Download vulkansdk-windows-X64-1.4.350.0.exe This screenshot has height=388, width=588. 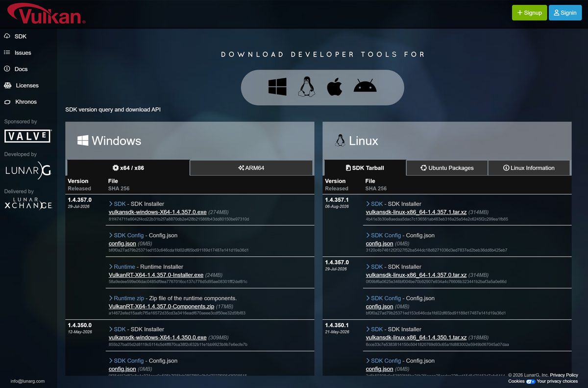pyautogui.click(x=157, y=338)
